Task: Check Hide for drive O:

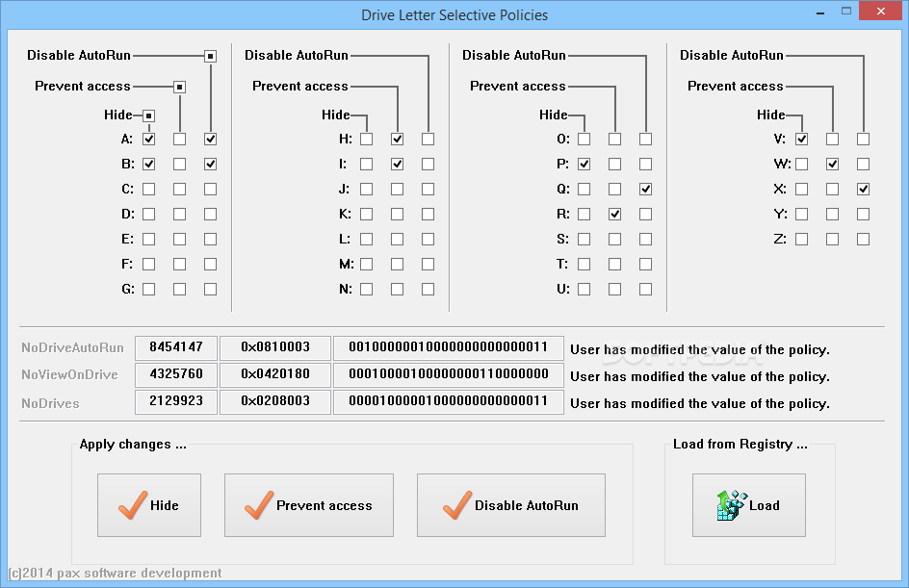Action: point(584,139)
